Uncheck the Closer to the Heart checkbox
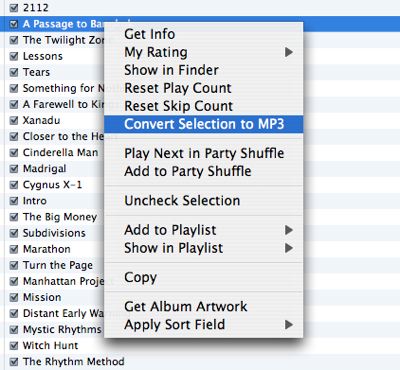 (x=14, y=136)
